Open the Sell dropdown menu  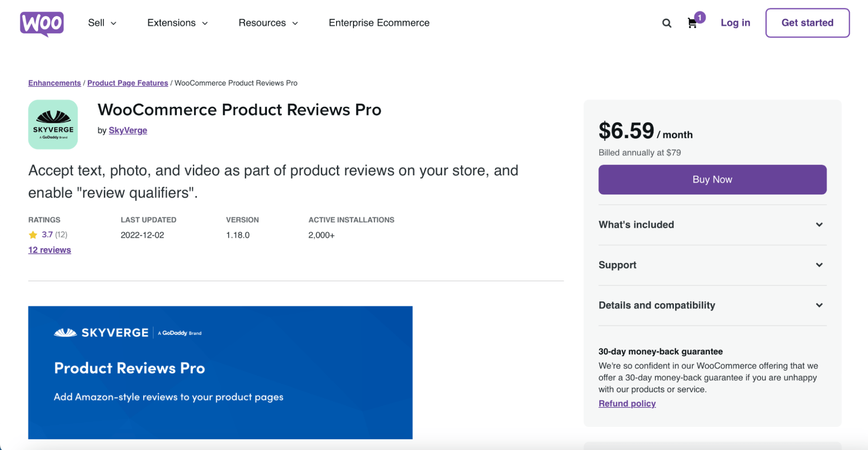(x=102, y=23)
